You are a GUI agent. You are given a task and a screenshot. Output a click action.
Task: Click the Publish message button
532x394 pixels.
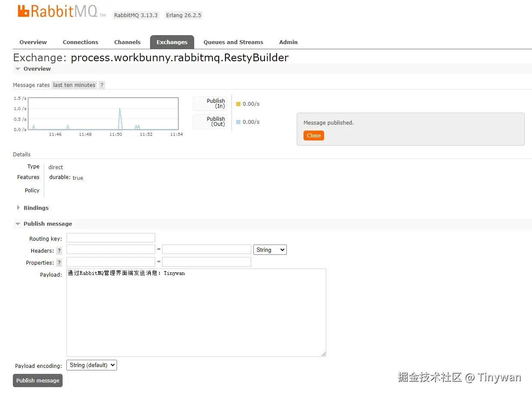[38, 380]
